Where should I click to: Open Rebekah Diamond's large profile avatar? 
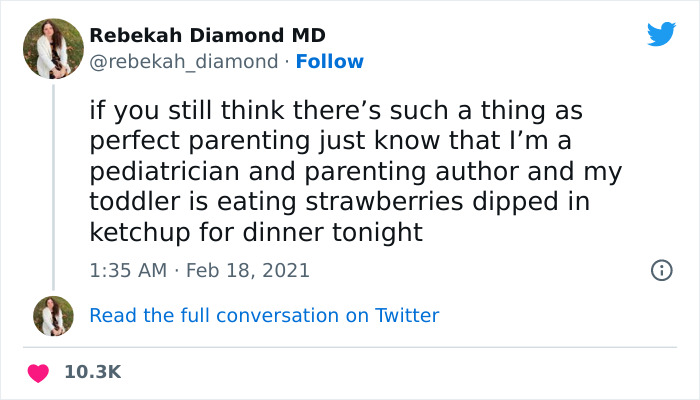tap(53, 48)
